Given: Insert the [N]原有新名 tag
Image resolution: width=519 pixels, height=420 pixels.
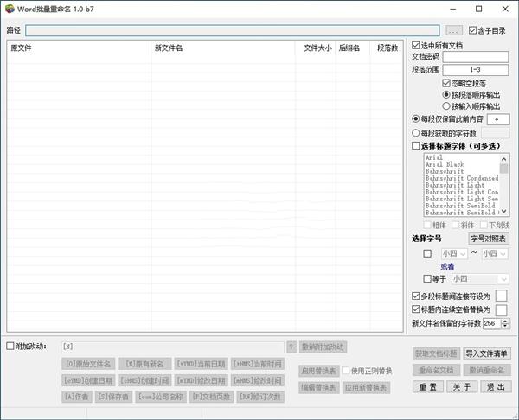Looking at the screenshot, I should 144,364.
